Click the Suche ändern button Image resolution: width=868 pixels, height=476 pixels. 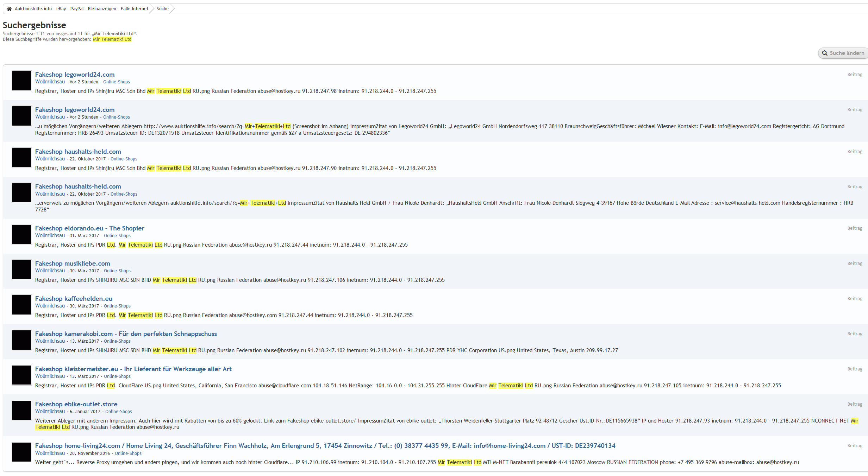843,53
